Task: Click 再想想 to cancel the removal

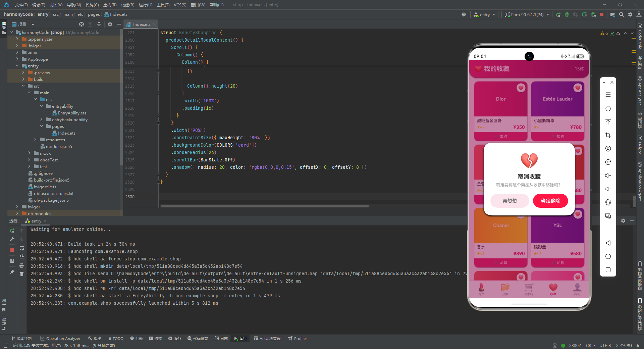Action: pos(509,201)
